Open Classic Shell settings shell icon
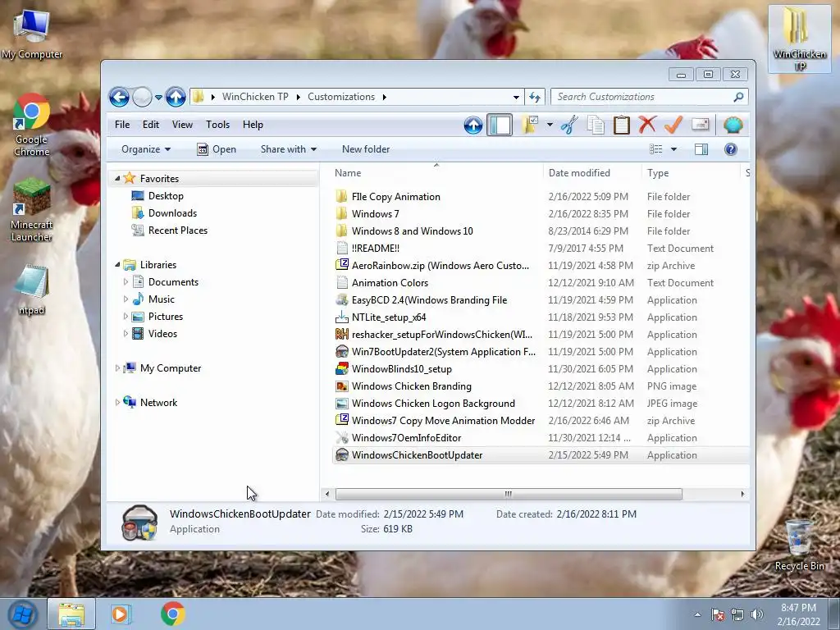 [733, 125]
